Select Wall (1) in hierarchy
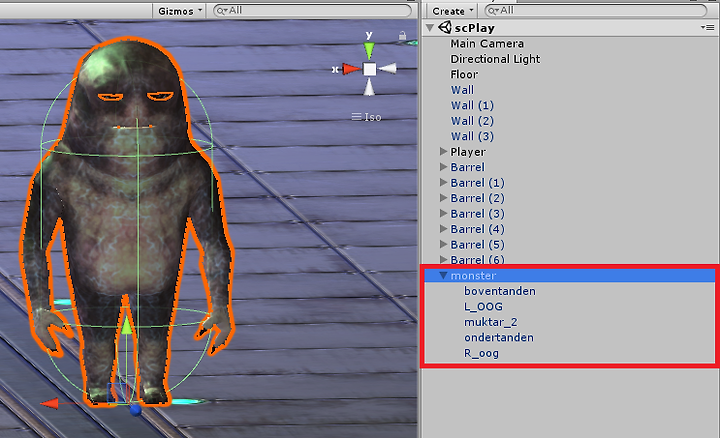The height and width of the screenshot is (438, 720). coord(472,106)
